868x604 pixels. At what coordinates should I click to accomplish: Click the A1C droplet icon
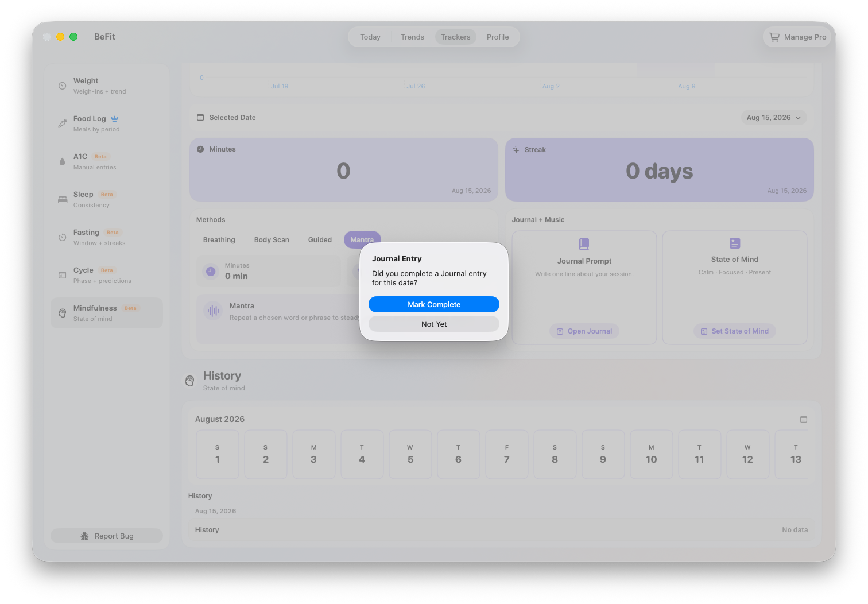tap(62, 162)
